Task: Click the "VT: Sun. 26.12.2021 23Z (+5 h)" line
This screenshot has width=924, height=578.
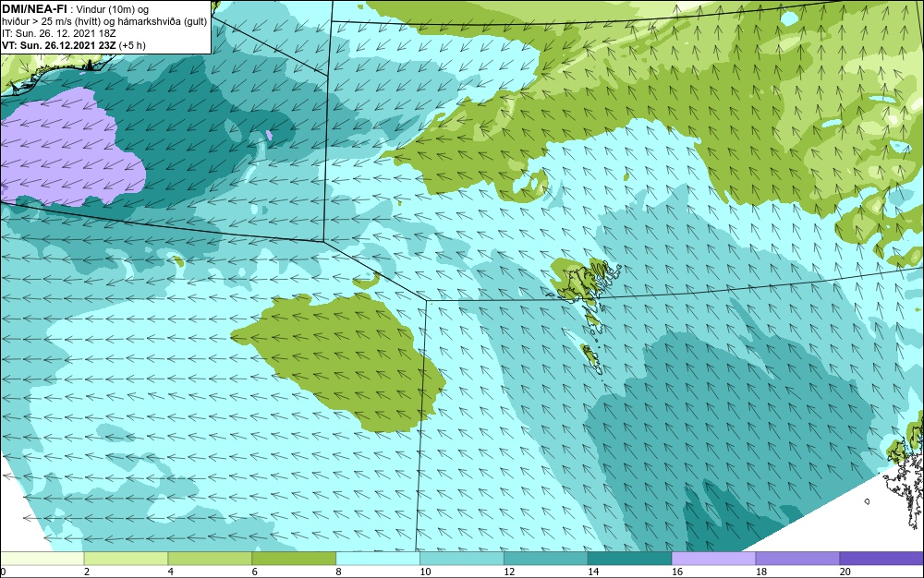Action: click(x=74, y=45)
